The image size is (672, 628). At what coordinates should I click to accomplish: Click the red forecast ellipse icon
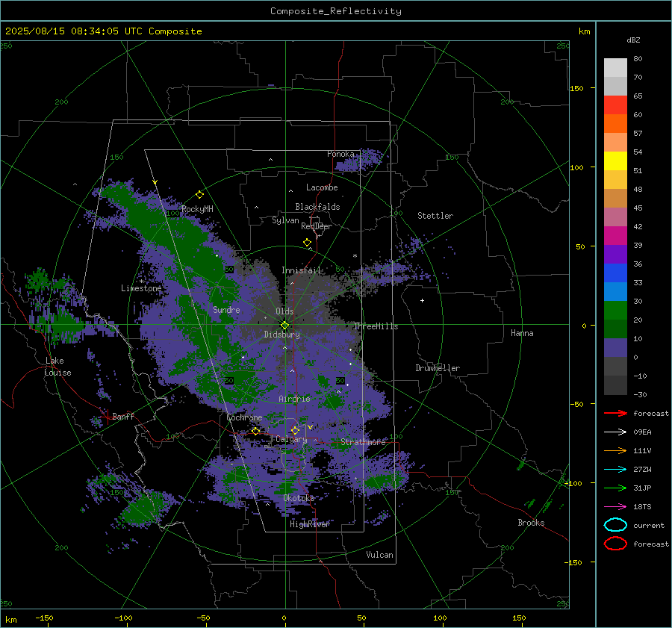(x=615, y=544)
